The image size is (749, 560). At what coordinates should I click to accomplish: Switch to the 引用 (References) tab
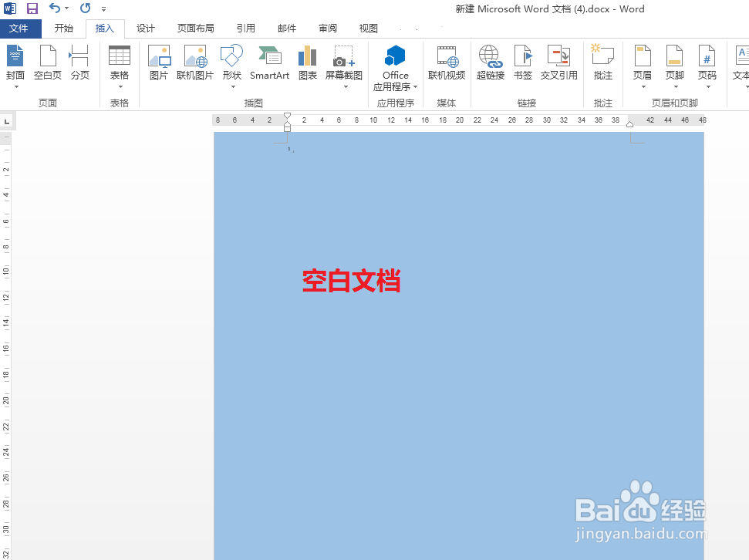(246, 29)
